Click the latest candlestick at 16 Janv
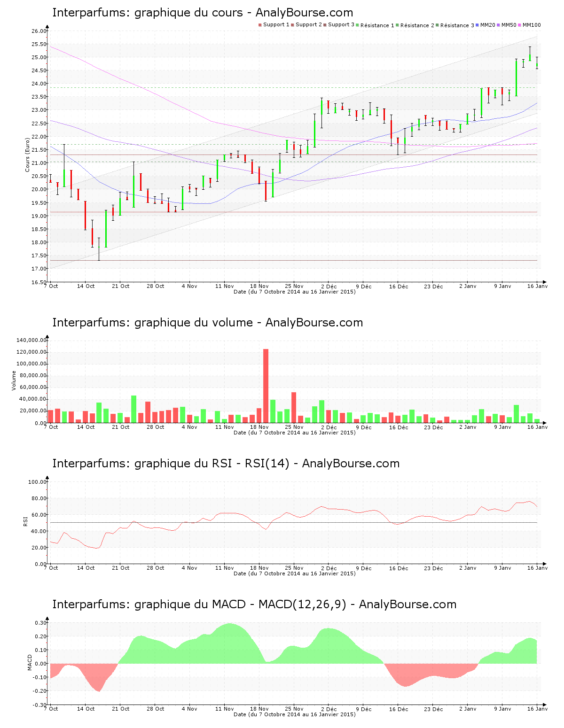Screen dimensions: 564x728 (537, 63)
